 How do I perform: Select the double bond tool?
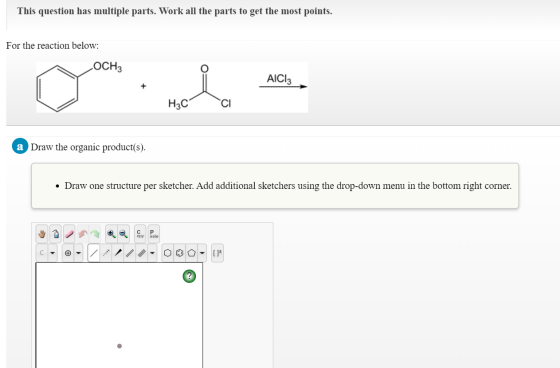point(130,253)
